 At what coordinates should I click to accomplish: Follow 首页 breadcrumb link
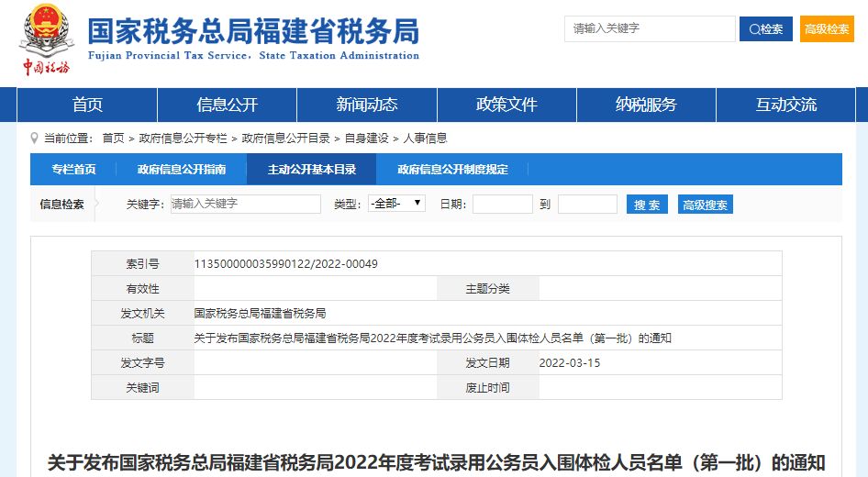114,139
